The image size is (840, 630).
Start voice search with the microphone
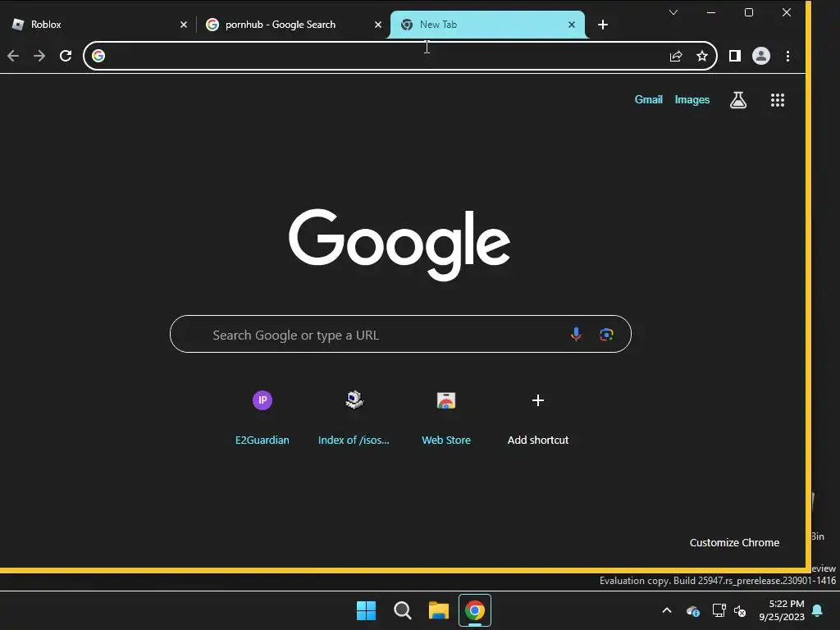pos(576,335)
